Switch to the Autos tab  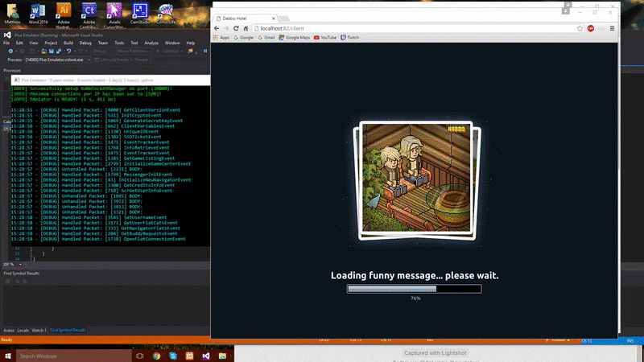(9, 331)
